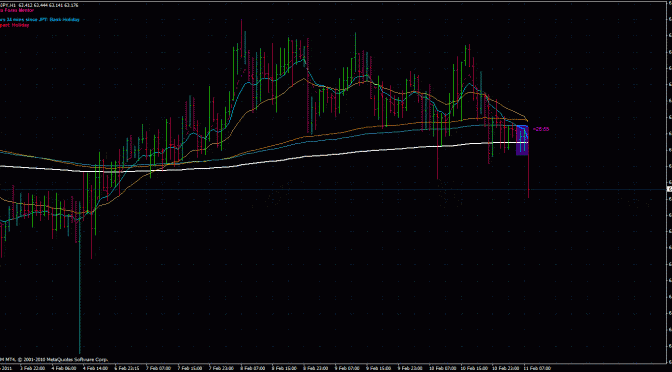Click the 9 Feb 23:00 time axis label
Viewport: 672px width, 372px height.
(411, 368)
